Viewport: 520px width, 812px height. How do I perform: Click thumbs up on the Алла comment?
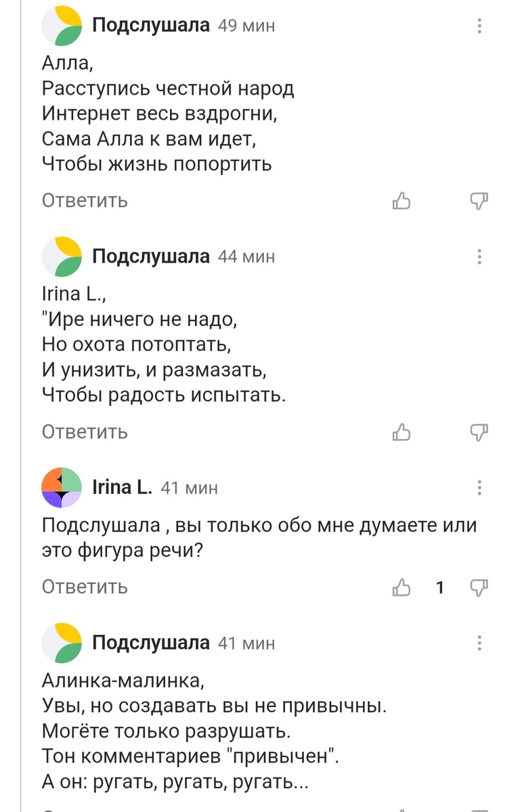tap(402, 200)
